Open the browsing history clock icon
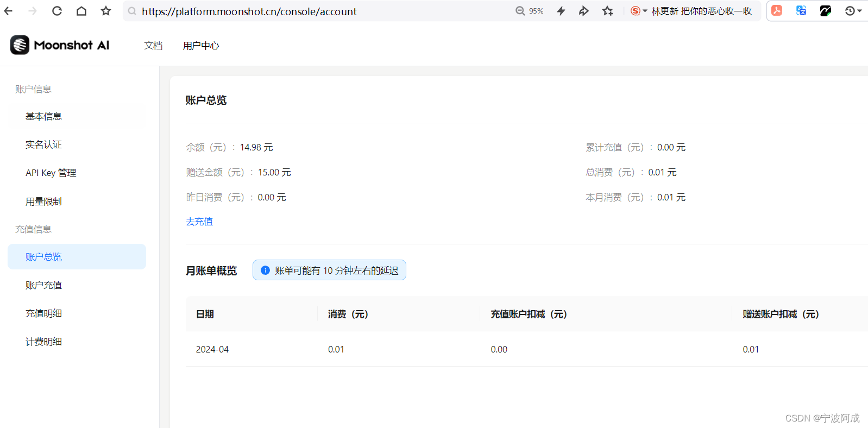The image size is (868, 428). tap(850, 11)
